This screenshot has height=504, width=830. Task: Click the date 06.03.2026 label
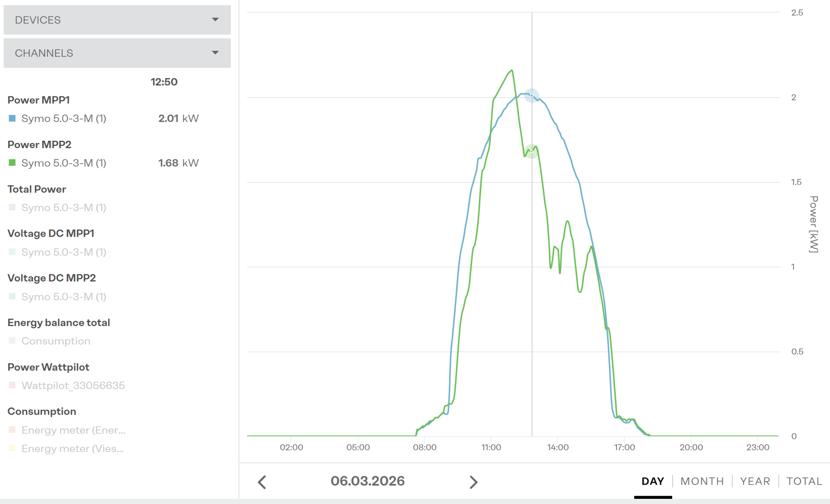367,481
